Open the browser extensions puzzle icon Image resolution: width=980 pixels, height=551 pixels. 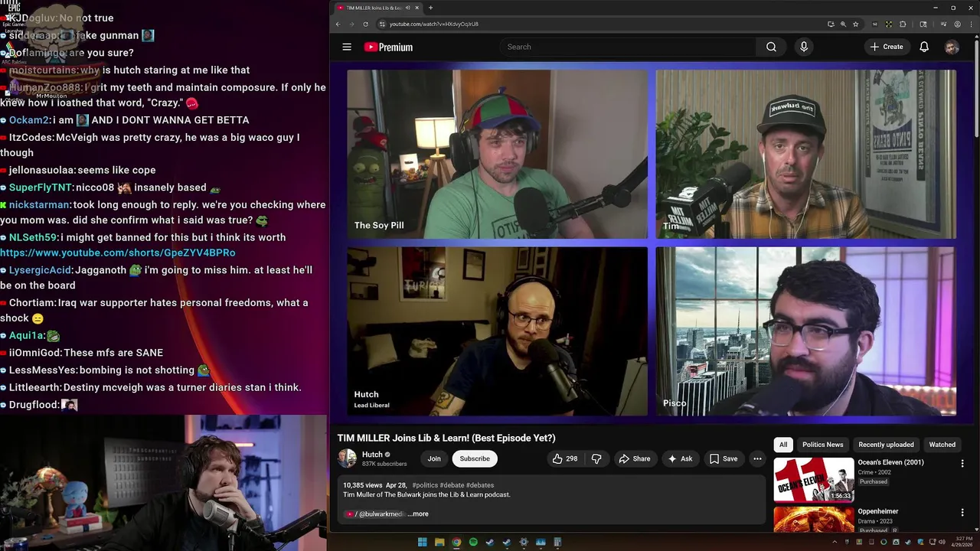click(902, 24)
